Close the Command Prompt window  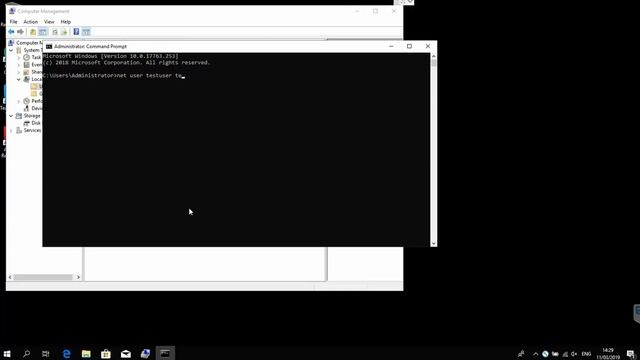pyautogui.click(x=428, y=46)
